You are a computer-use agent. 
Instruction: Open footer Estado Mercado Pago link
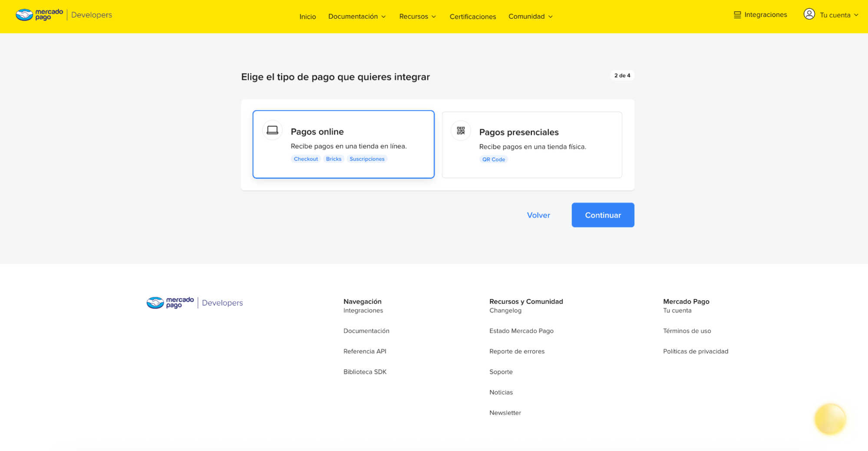pos(521,331)
